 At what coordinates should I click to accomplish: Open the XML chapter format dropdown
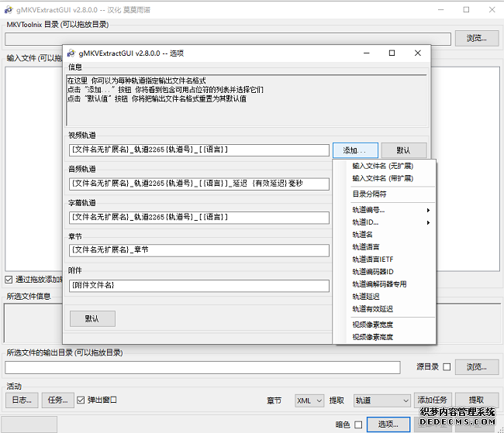[309, 400]
